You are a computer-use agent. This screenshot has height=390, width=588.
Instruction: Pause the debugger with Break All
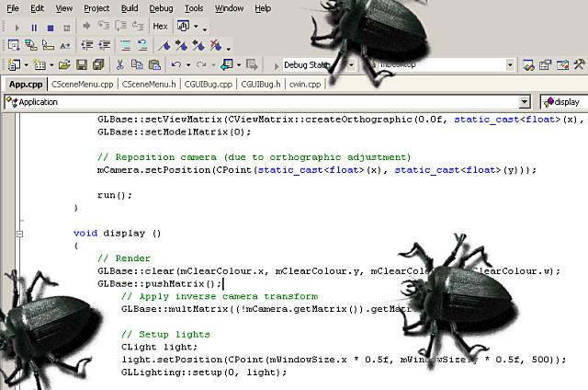(34, 28)
